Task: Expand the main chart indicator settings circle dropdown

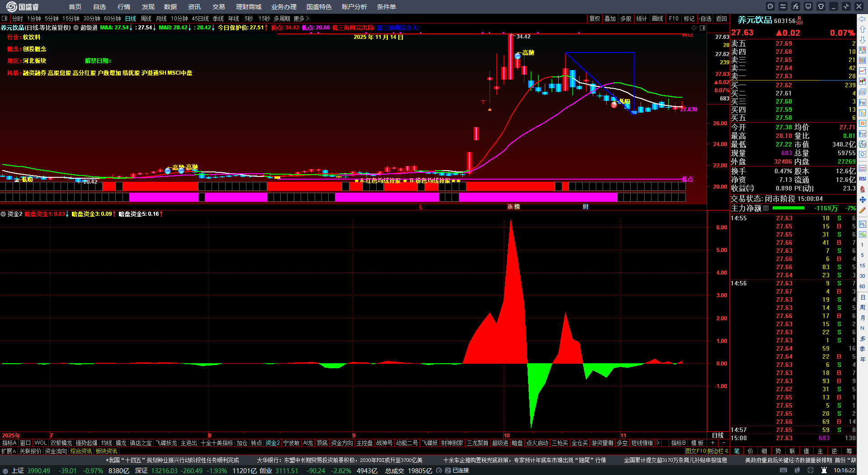Action: [76, 28]
